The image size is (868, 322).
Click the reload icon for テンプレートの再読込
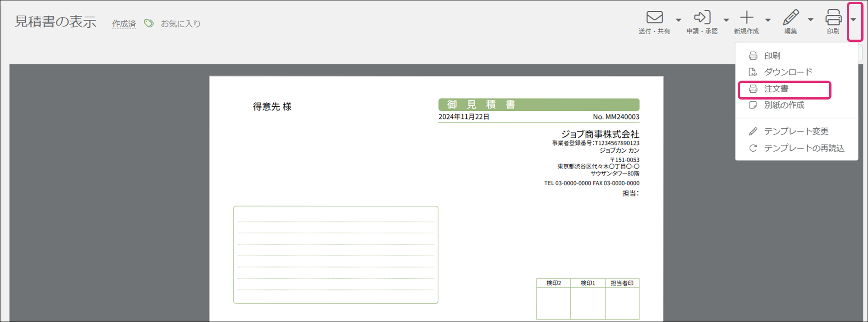pos(753,148)
